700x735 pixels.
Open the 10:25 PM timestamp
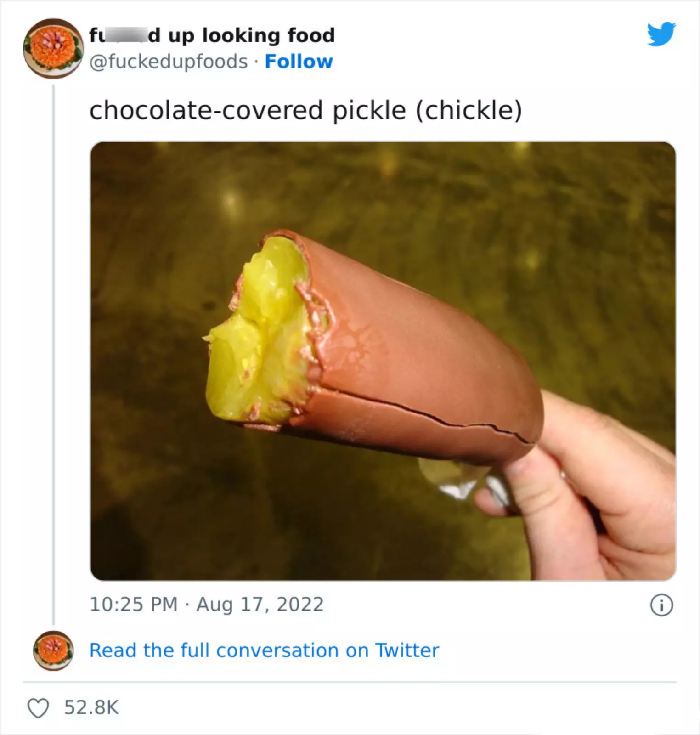(133, 605)
